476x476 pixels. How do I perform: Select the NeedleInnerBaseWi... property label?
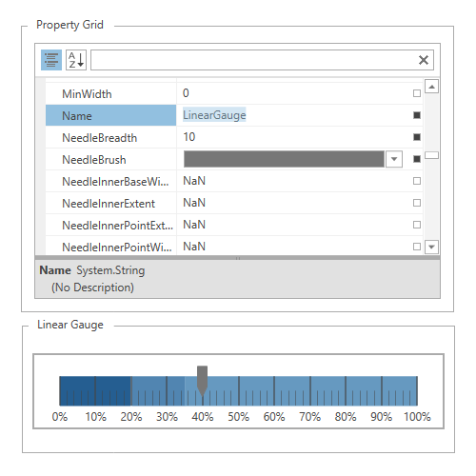[x=115, y=182]
